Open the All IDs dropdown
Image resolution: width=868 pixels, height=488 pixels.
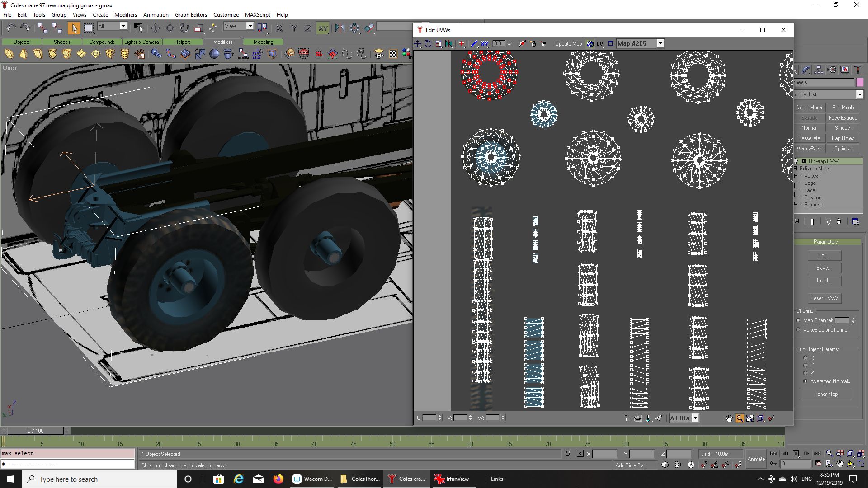pyautogui.click(x=695, y=418)
